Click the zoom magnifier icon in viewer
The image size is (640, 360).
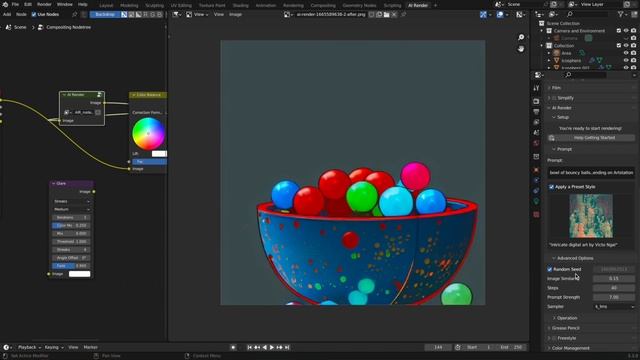pos(521,37)
